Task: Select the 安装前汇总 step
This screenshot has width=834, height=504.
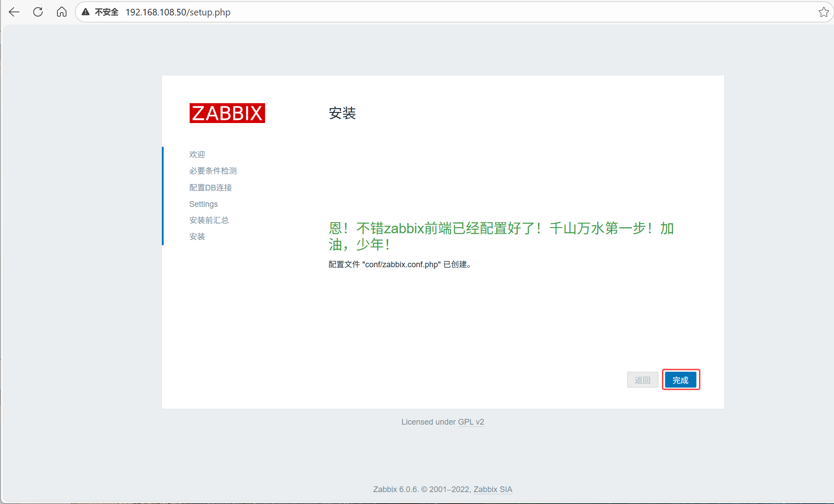Action: [209, 220]
